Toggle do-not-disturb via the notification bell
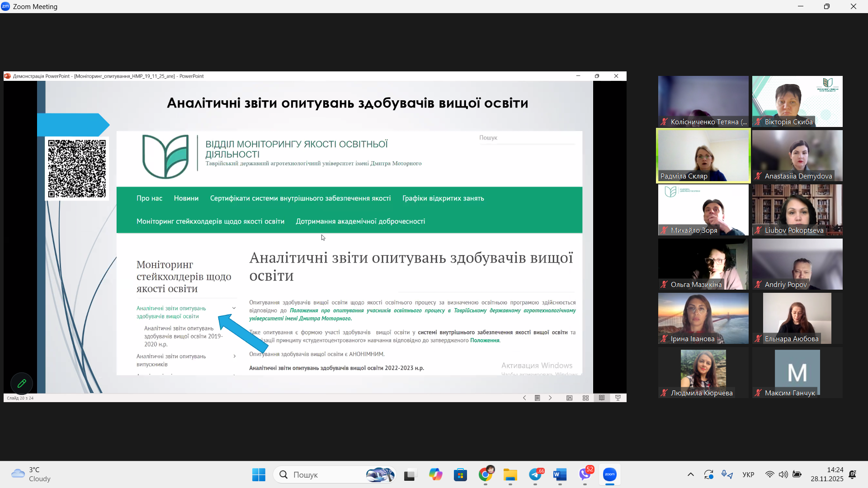Image resolution: width=868 pixels, height=488 pixels. (853, 475)
